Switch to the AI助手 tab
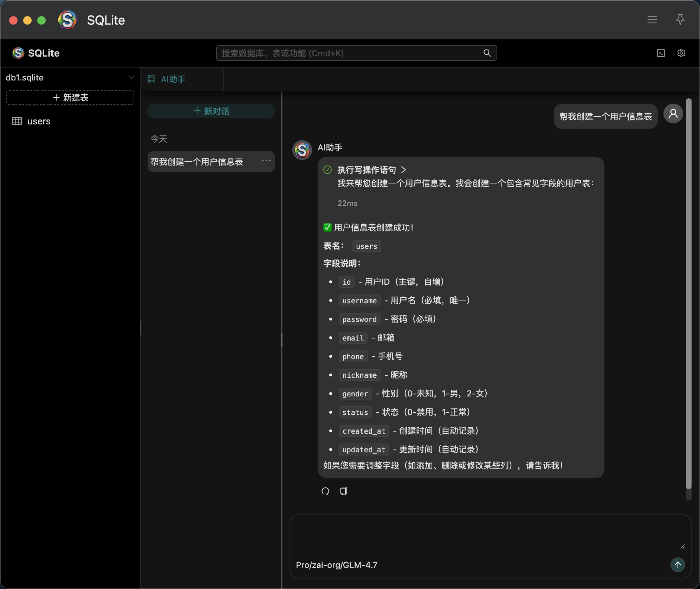 click(173, 79)
